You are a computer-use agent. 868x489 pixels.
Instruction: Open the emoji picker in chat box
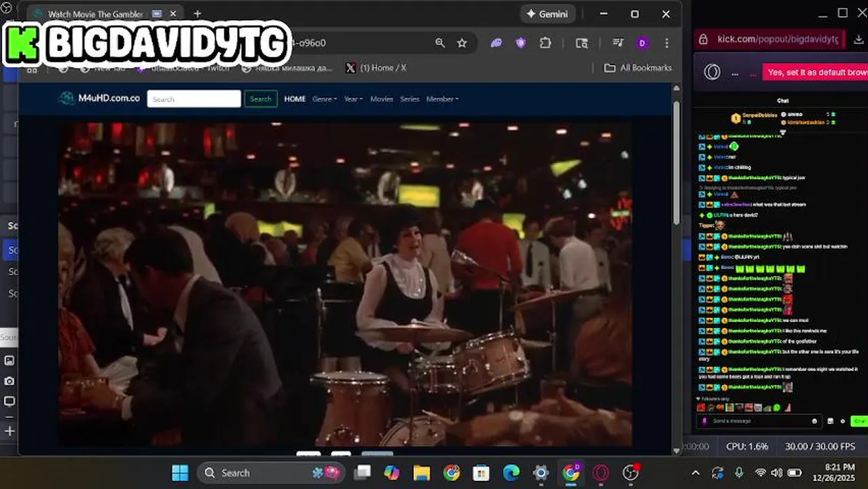pyautogui.click(x=814, y=421)
